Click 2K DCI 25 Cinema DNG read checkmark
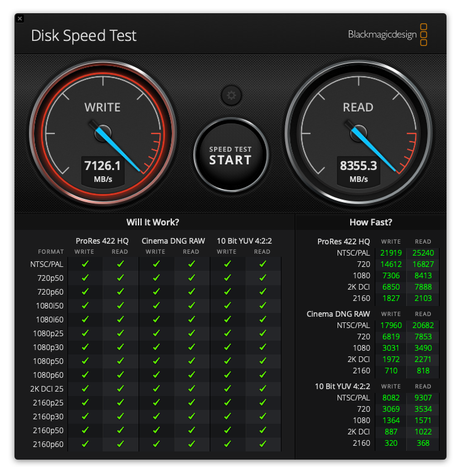This screenshot has height=476, width=461. pyautogui.click(x=191, y=388)
